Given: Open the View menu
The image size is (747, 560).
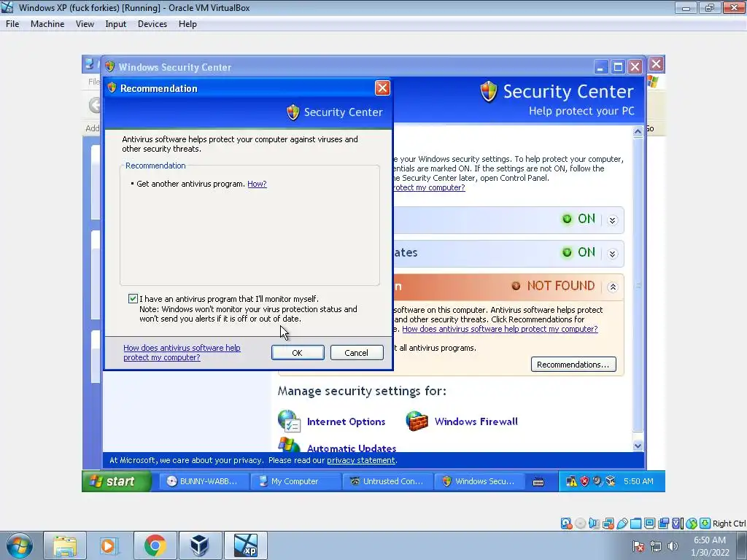Looking at the screenshot, I should (x=85, y=24).
